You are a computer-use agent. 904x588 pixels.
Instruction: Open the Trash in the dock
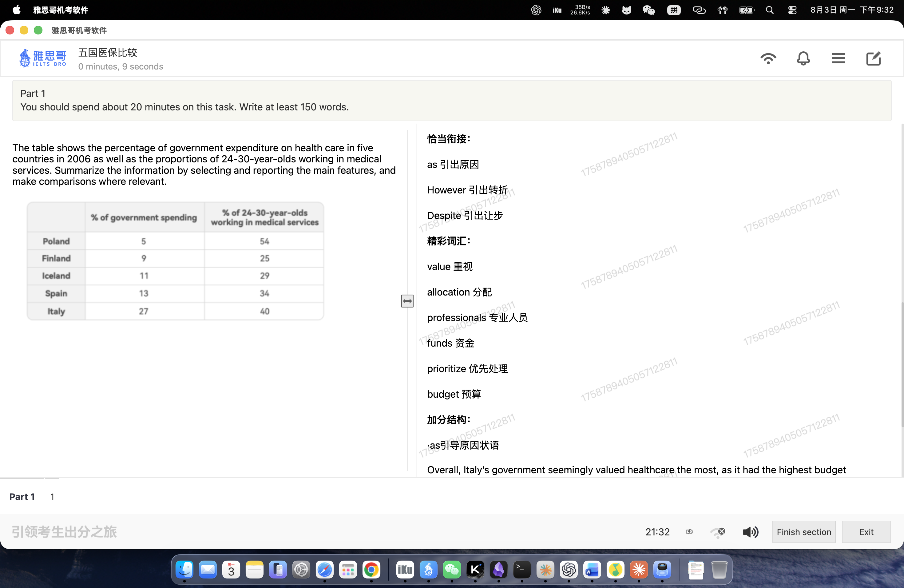pyautogui.click(x=719, y=569)
